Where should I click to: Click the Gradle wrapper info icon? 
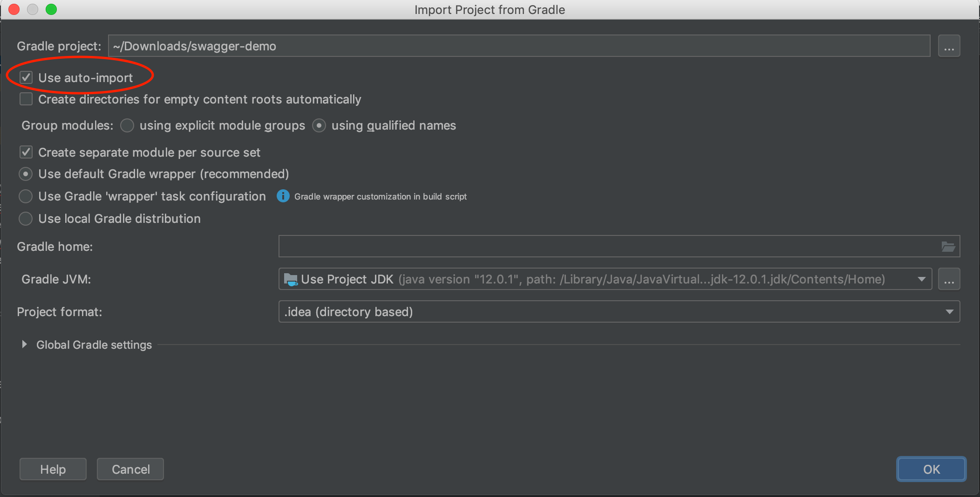(x=283, y=196)
